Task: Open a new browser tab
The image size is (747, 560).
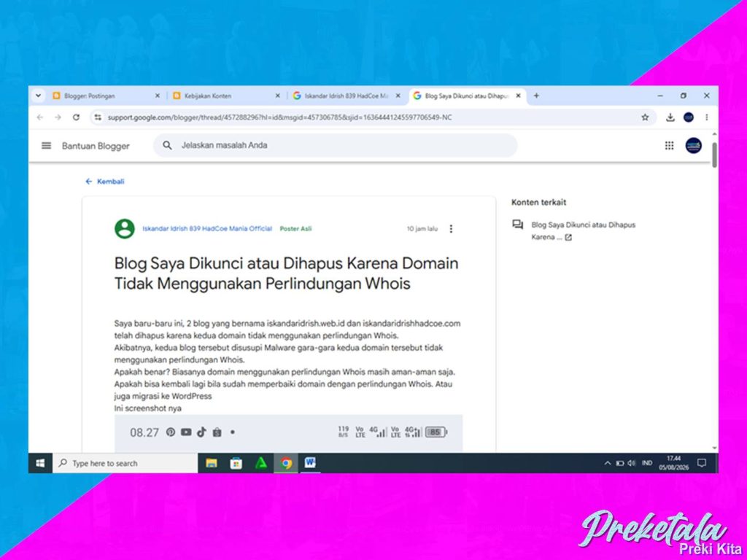Action: click(536, 96)
